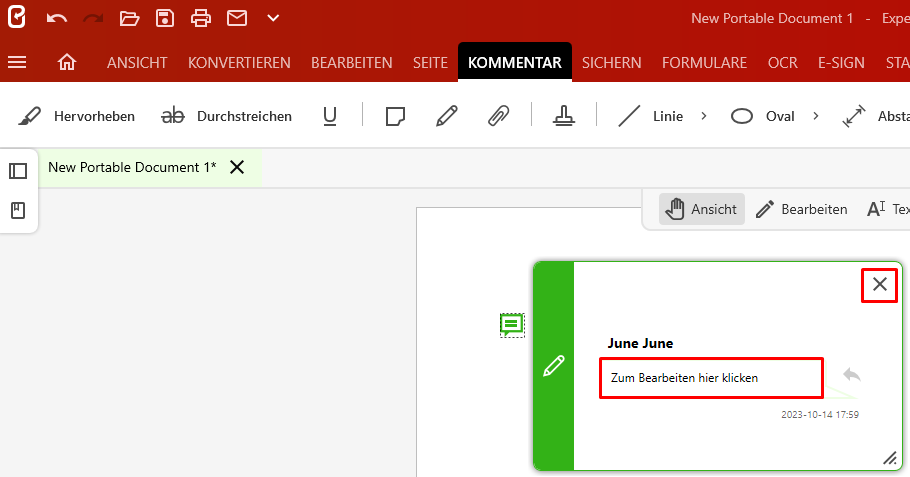The width and height of the screenshot is (910, 477).
Task: Switch to the KONVERTIEREN tab
Action: [239, 63]
